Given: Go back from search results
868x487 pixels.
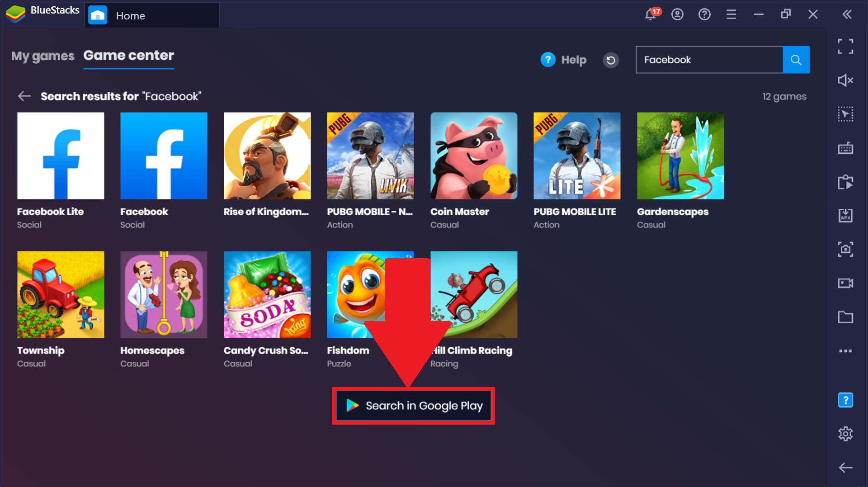Looking at the screenshot, I should pos(24,96).
